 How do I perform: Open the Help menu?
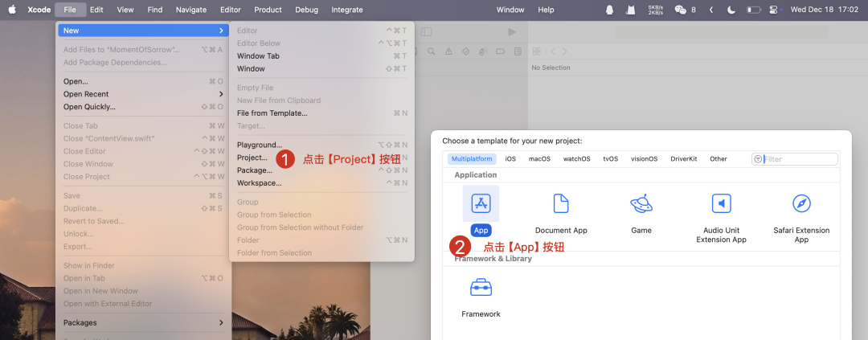(546, 10)
